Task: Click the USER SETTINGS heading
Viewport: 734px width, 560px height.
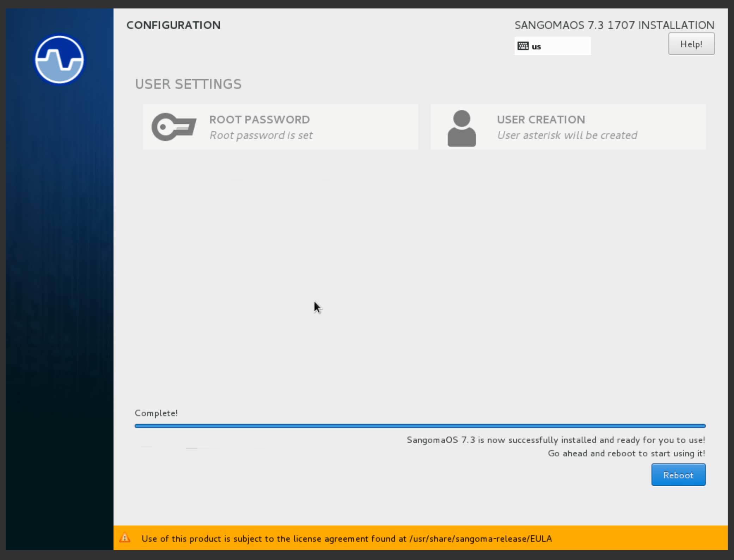Action: [188, 84]
